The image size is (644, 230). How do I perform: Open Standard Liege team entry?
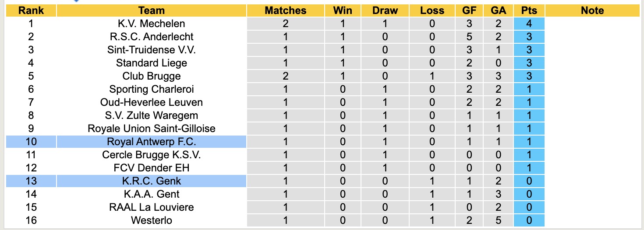pos(151,63)
